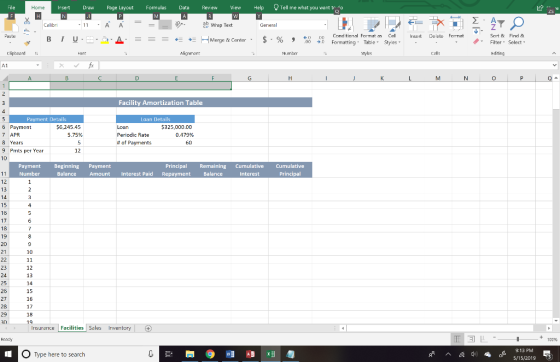Screen dimensions: 560x362
Task: Switch to the Review tab
Action: (209, 7)
